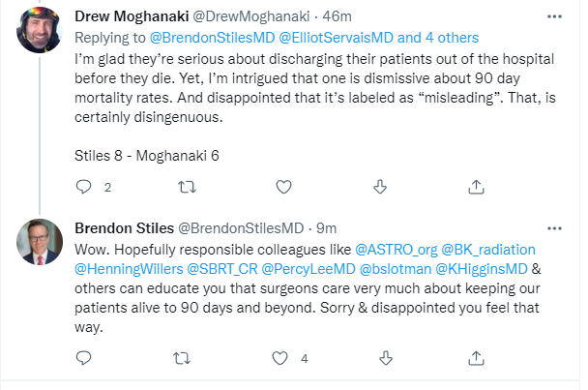
Task: Open Brendon Stiles's profile picture
Action: (41, 244)
